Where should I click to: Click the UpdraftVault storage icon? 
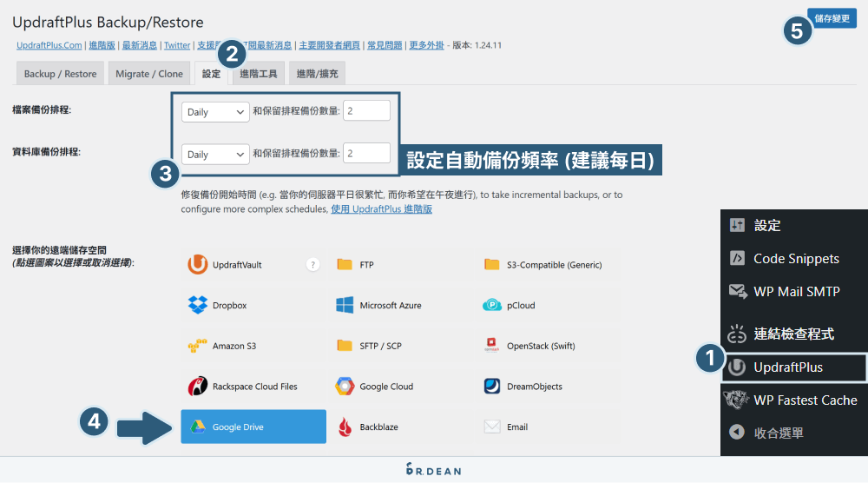pyautogui.click(x=198, y=265)
